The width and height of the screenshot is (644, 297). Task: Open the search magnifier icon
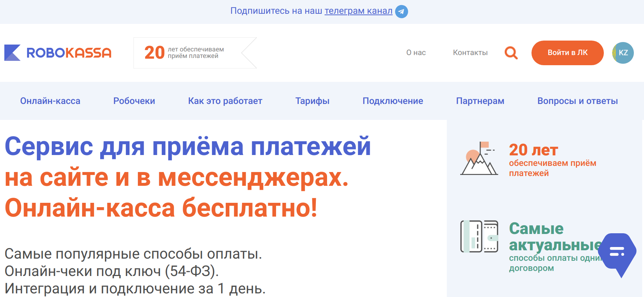(511, 53)
